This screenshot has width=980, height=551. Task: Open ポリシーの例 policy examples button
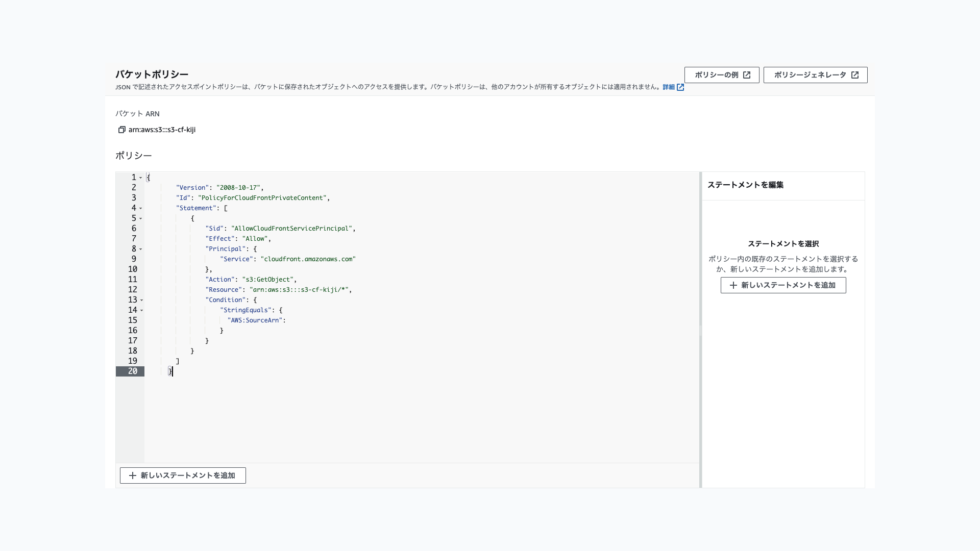coord(721,75)
